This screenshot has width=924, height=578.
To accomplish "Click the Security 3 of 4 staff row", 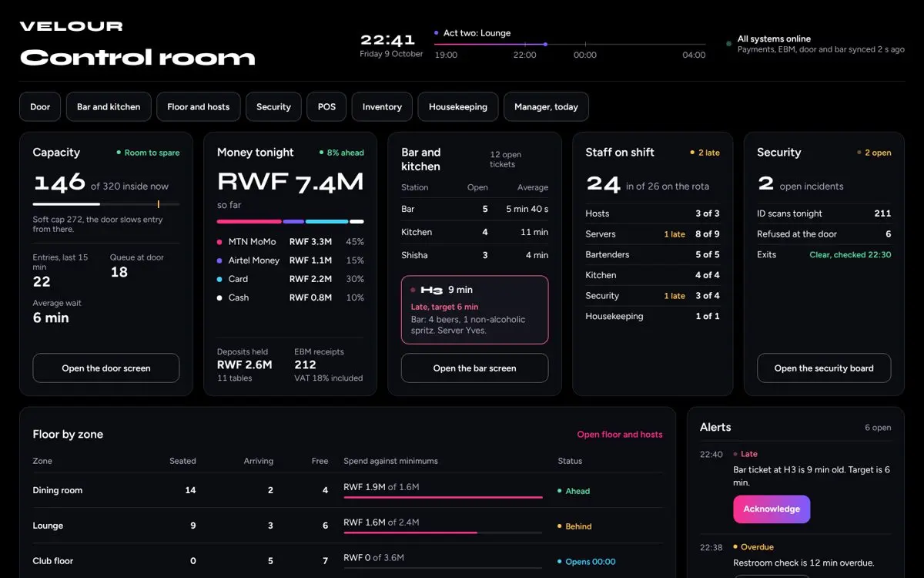I will click(x=653, y=296).
